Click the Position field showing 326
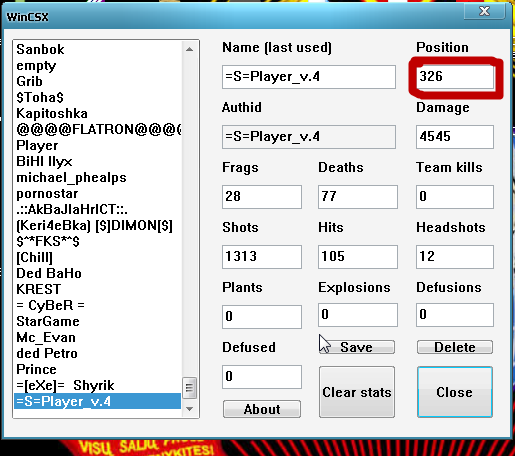The image size is (515, 456). point(455,77)
